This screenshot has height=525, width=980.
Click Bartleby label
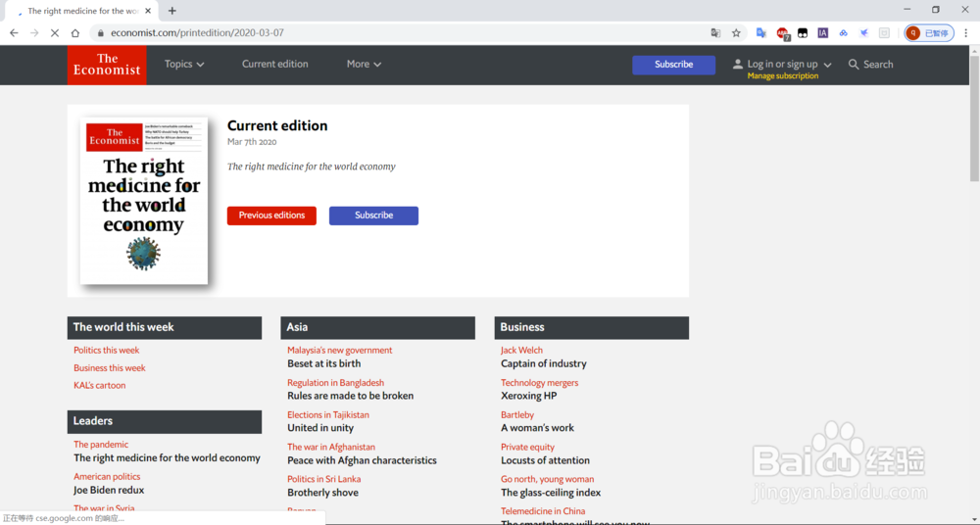[516, 415]
